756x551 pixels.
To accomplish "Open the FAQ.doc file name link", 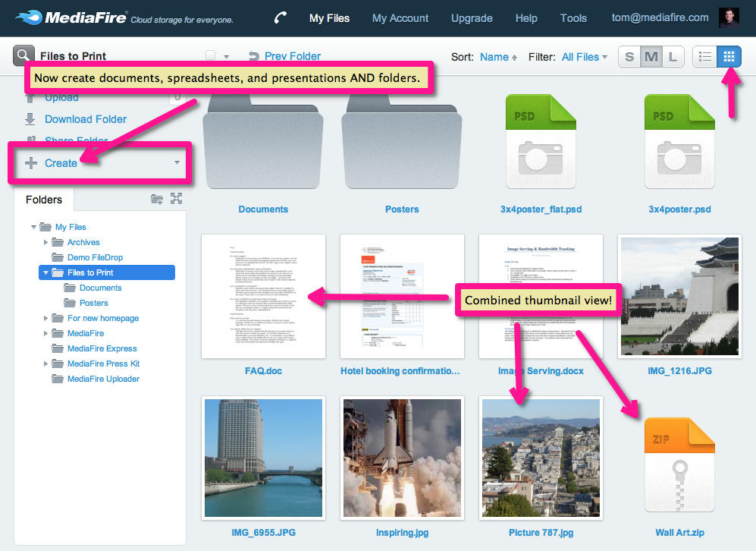I will point(263,370).
